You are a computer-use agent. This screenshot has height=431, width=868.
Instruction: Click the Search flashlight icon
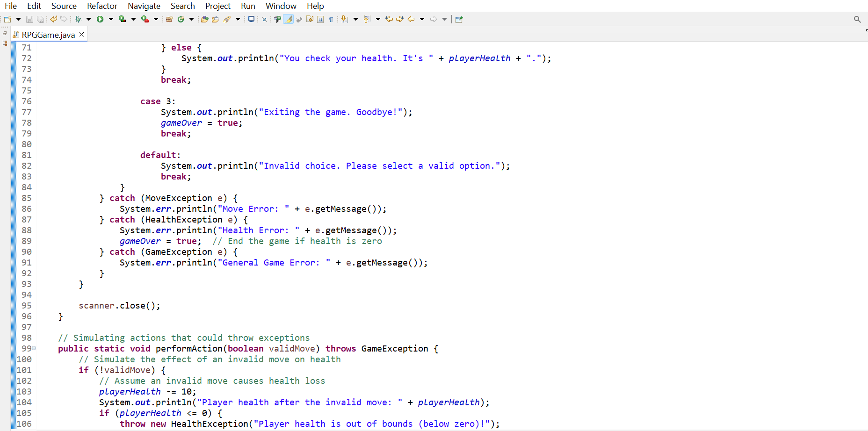[x=227, y=19]
